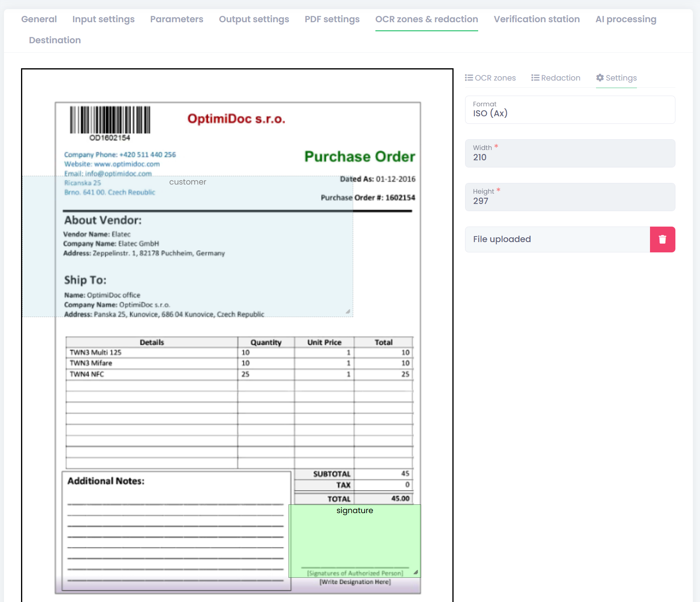Grab the customer zone resize handle
Screen dimensions: 700x602
[348, 312]
